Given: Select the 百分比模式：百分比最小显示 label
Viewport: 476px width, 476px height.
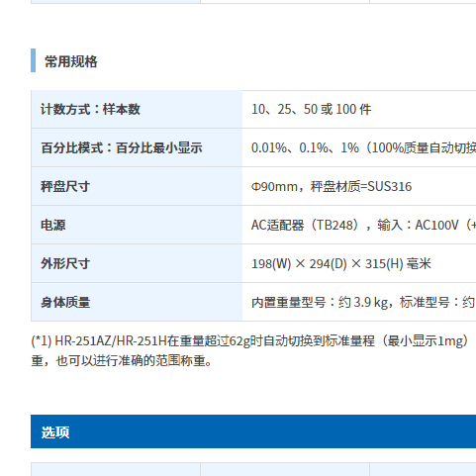Looking at the screenshot, I should 122,147.
